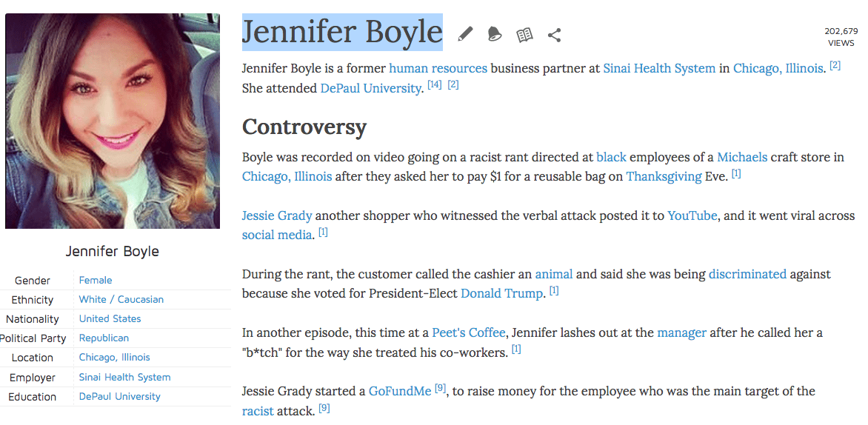Open the YouTube link
This screenshot has height=425, width=868.
pyautogui.click(x=692, y=215)
